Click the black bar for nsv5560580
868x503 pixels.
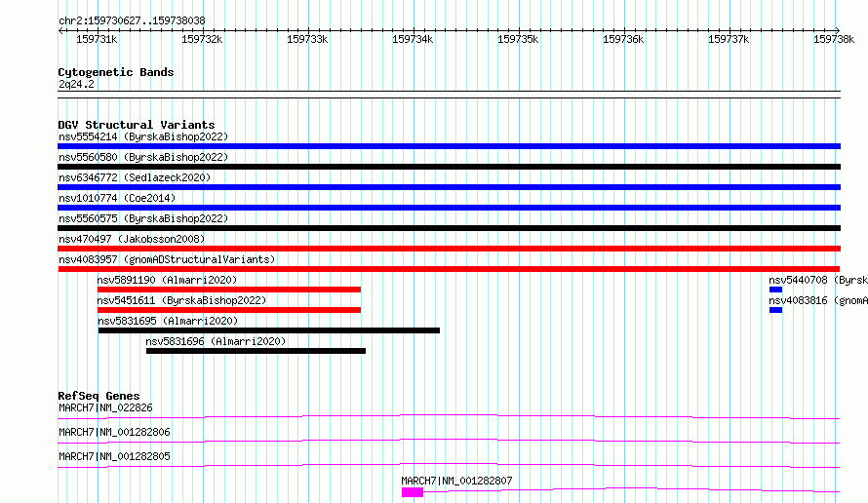pos(449,167)
